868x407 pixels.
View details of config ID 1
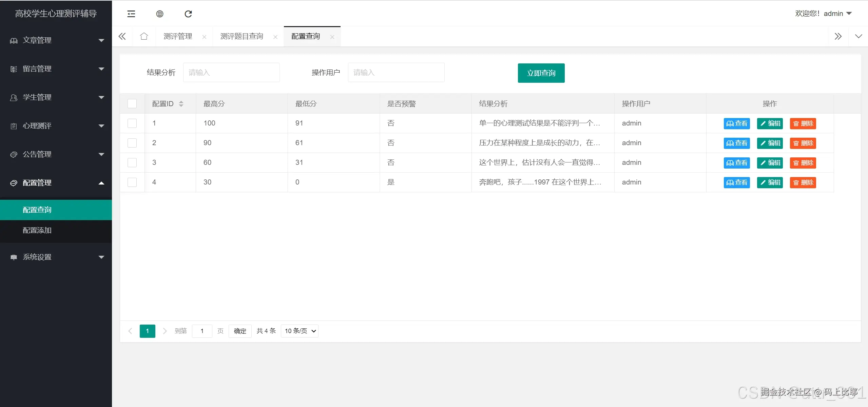[x=737, y=123]
